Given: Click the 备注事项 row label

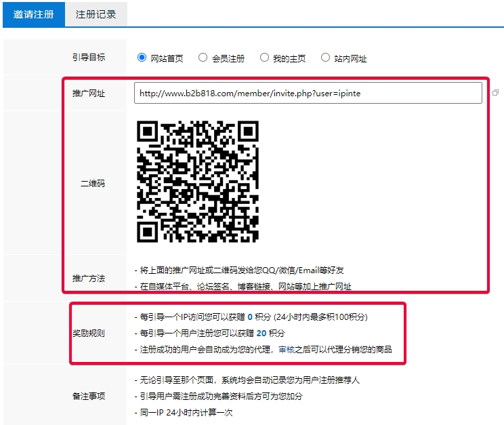Looking at the screenshot, I should click(89, 397).
